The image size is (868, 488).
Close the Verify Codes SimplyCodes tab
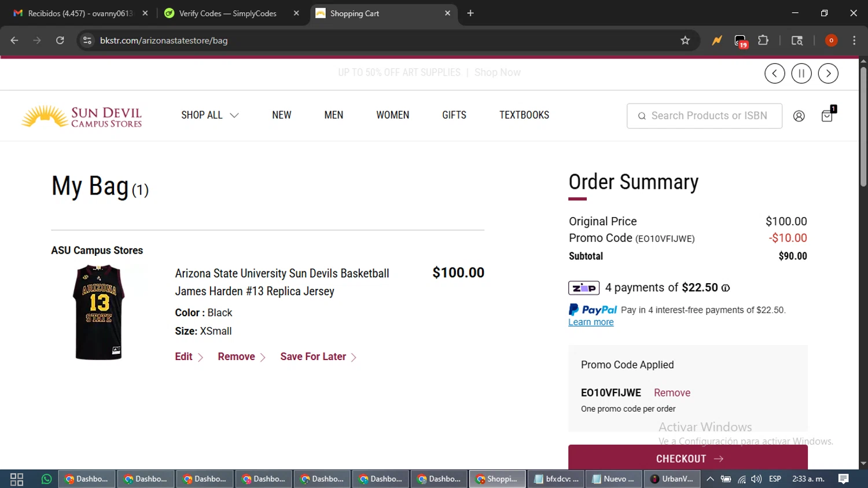point(296,13)
